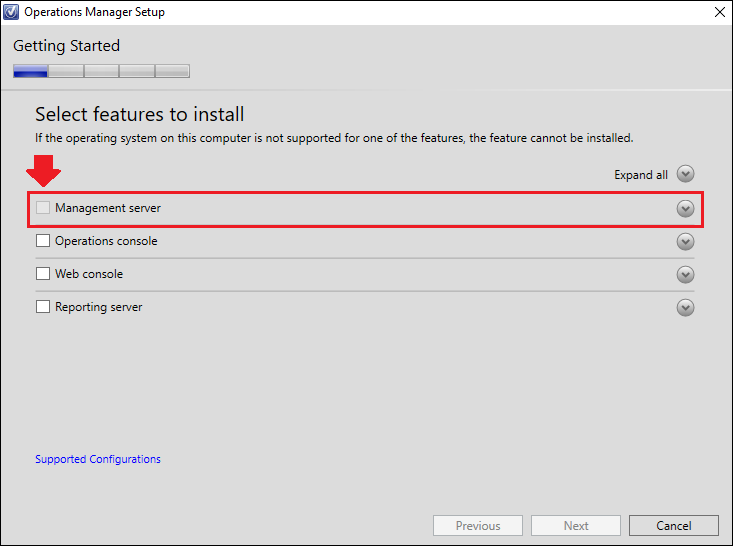Click the Operations console label
Viewport: 733px width, 546px height.
click(106, 241)
